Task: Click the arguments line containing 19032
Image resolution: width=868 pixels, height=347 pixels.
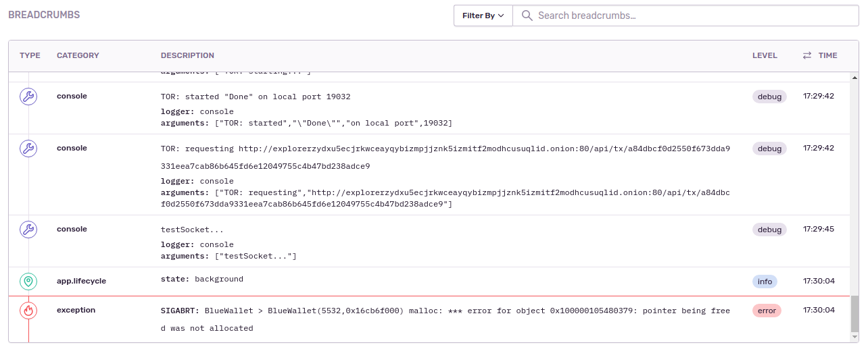Action: point(306,123)
